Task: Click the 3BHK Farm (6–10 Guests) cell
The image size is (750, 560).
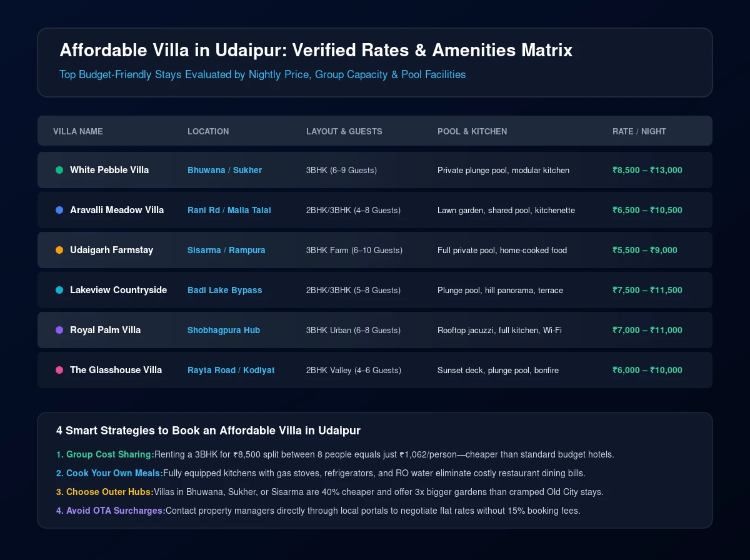Action: [x=354, y=250]
